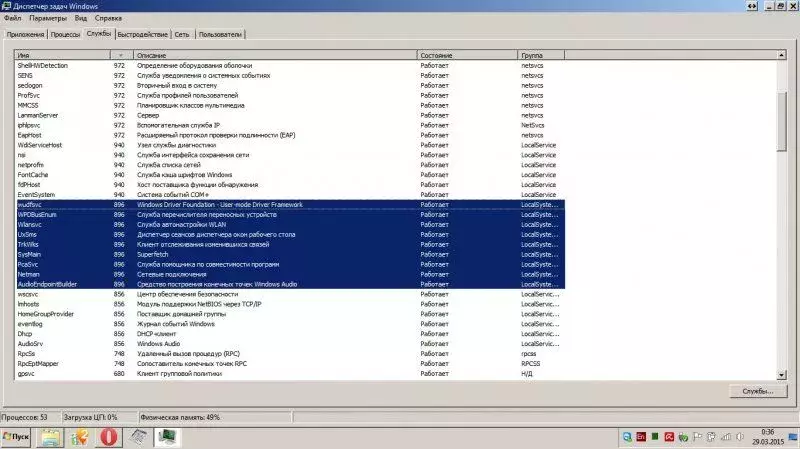Select the RpcSs service row
The width and height of the screenshot is (800, 449).
[290, 354]
